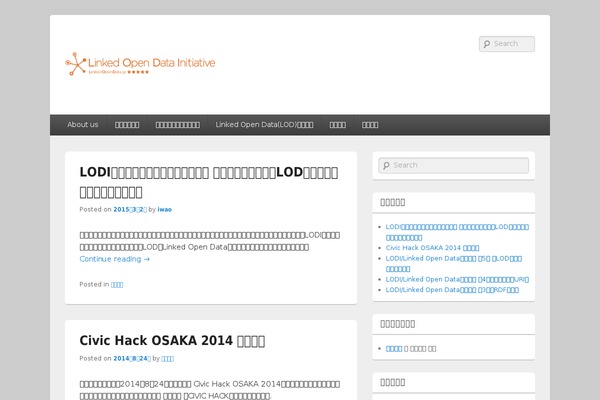Click the 2014 post date link
Image resolution: width=600 pixels, height=400 pixels.
click(132, 358)
